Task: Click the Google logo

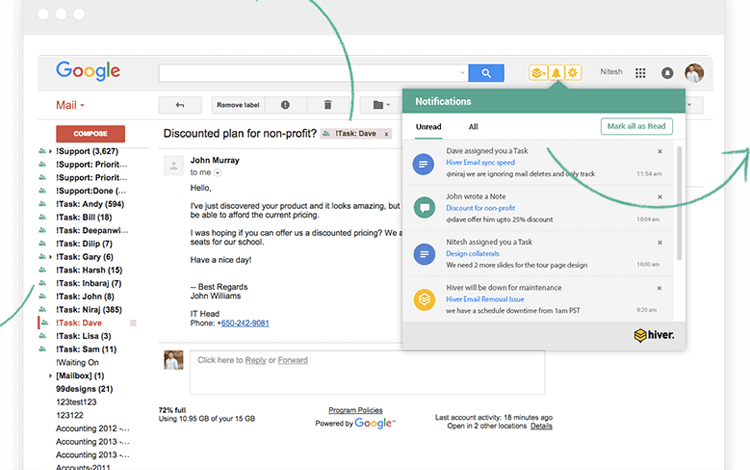Action: click(x=88, y=71)
